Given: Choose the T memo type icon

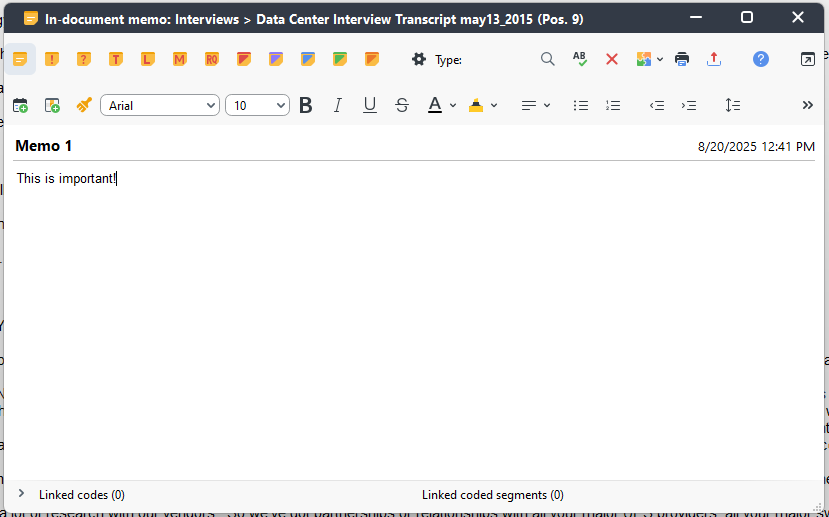Looking at the screenshot, I should pyautogui.click(x=116, y=59).
